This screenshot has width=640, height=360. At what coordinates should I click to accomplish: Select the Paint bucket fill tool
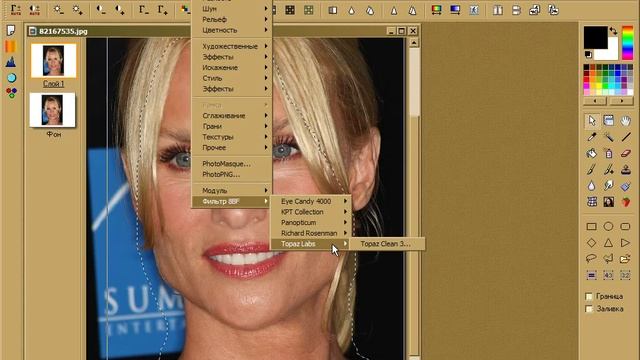[x=591, y=153]
